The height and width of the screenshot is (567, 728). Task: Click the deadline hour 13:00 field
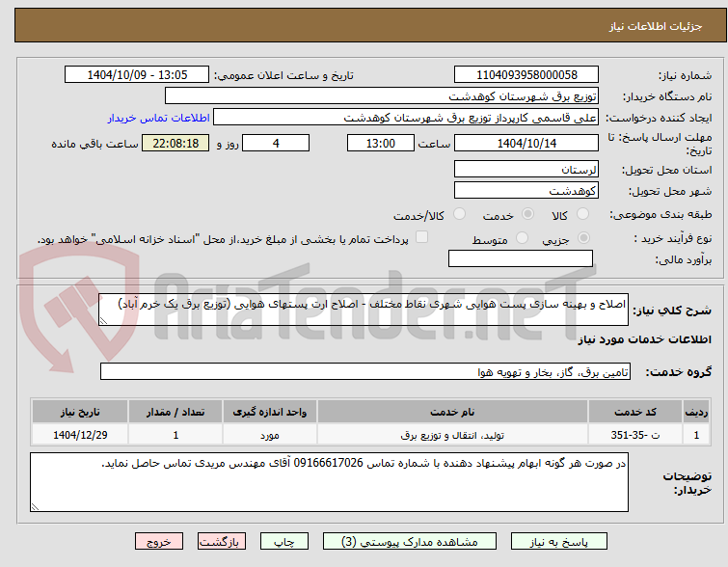click(381, 143)
